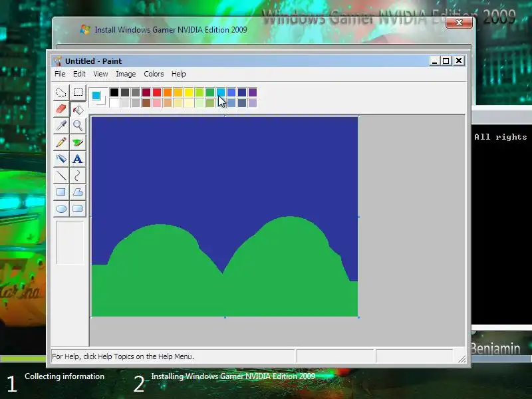Image resolution: width=532 pixels, height=399 pixels.
Task: Select the Rounded Rectangle tool
Action: (x=78, y=209)
